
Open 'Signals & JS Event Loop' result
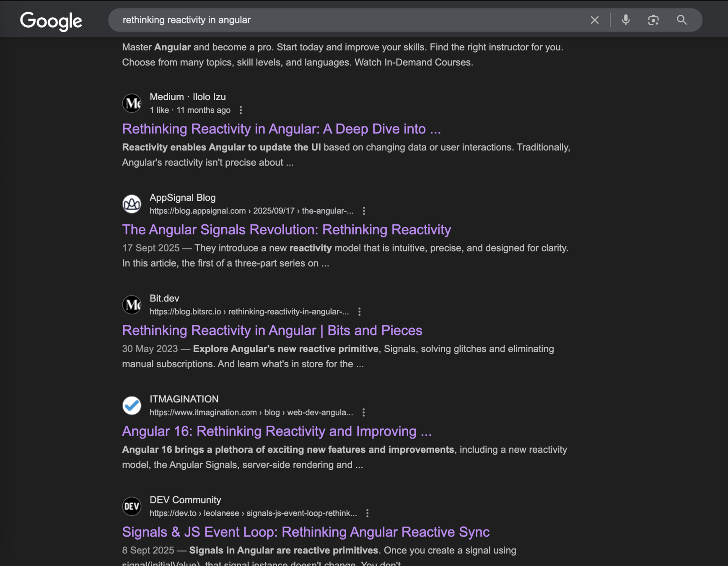[306, 532]
